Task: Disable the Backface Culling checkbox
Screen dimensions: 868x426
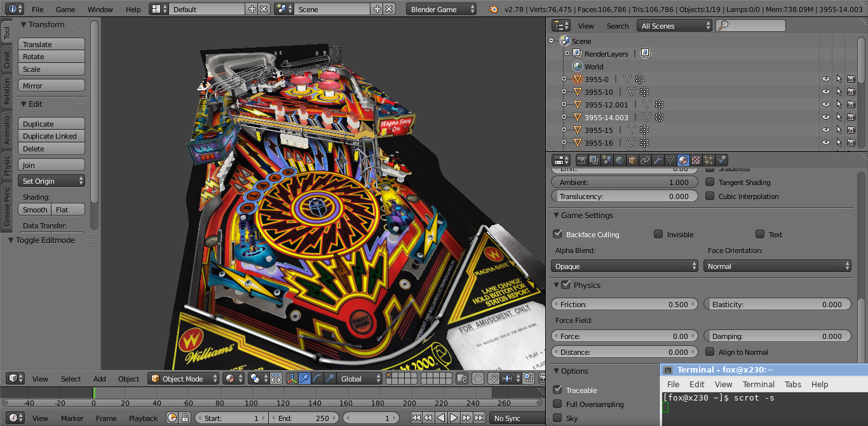Action: click(x=558, y=234)
